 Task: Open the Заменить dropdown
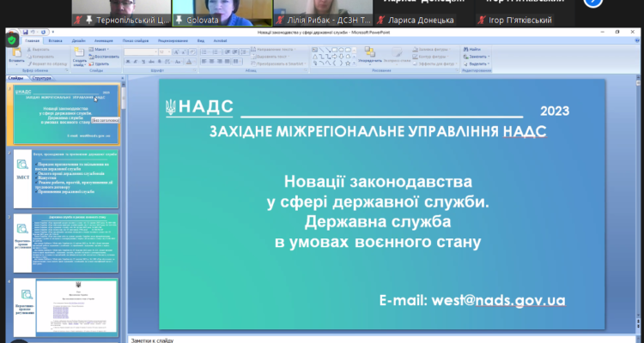pyautogui.click(x=477, y=57)
